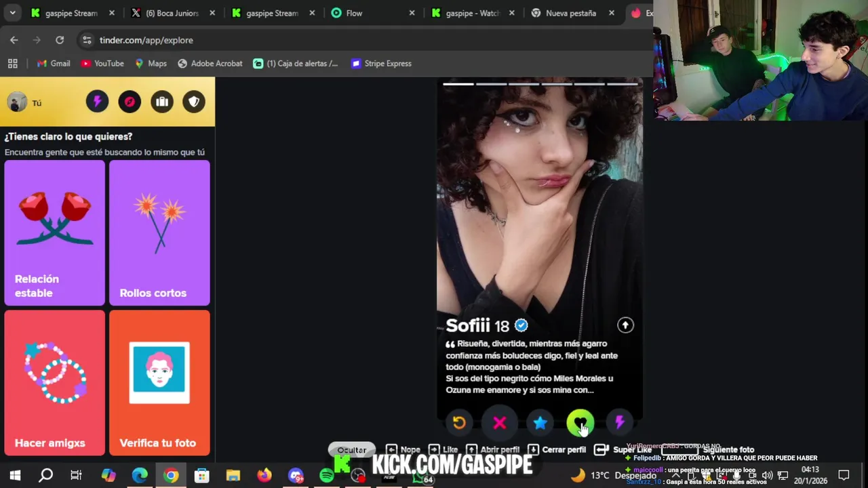Open the YouTube bookmark

pos(102,63)
